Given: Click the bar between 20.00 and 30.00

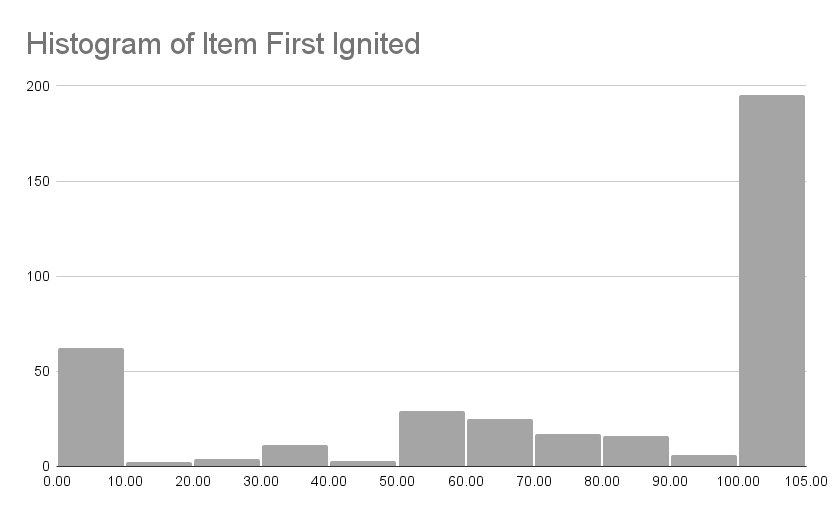Looking at the screenshot, I should [227, 462].
